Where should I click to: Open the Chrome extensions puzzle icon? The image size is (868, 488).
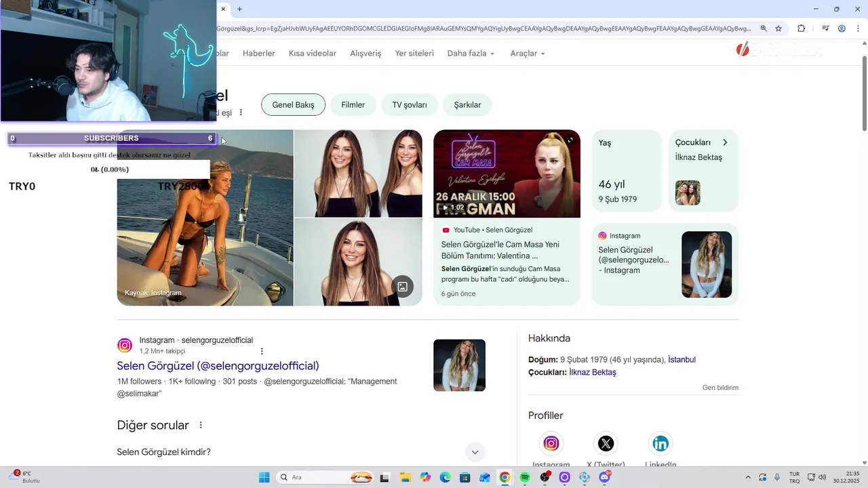click(802, 28)
